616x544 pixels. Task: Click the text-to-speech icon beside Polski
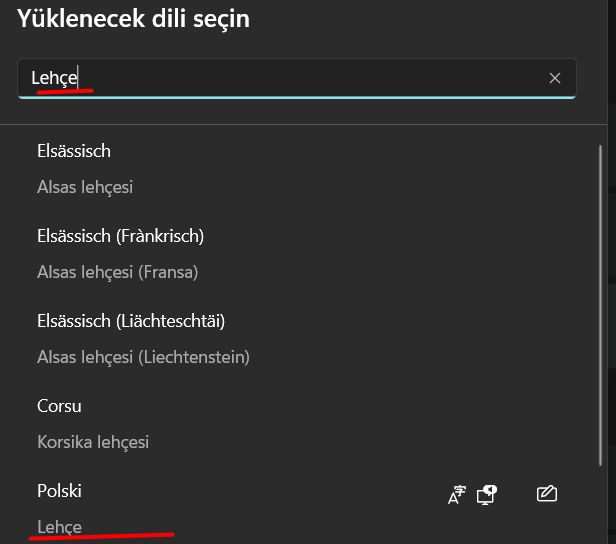pyautogui.click(x=487, y=495)
